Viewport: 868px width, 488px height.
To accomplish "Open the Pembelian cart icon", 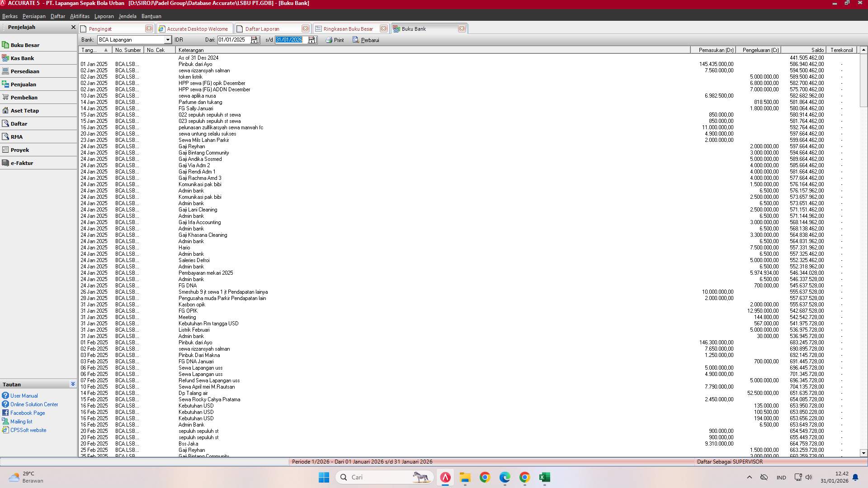I will pyautogui.click(x=5, y=97).
